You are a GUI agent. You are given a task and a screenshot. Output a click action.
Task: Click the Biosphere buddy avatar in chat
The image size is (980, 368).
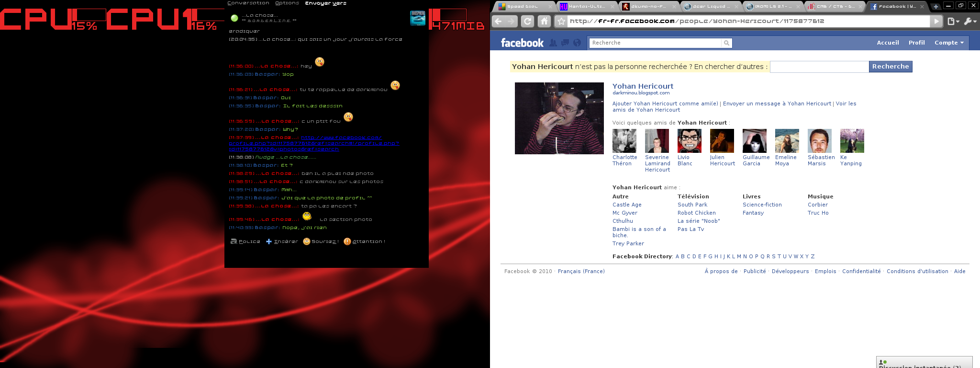418,18
